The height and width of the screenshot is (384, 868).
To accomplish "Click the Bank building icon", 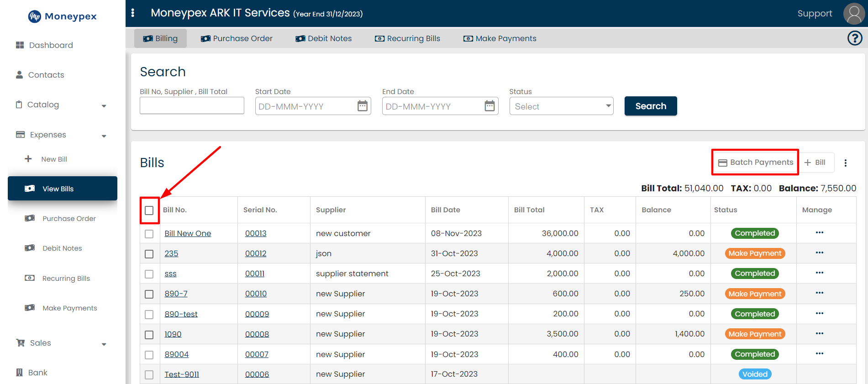I will point(19,373).
